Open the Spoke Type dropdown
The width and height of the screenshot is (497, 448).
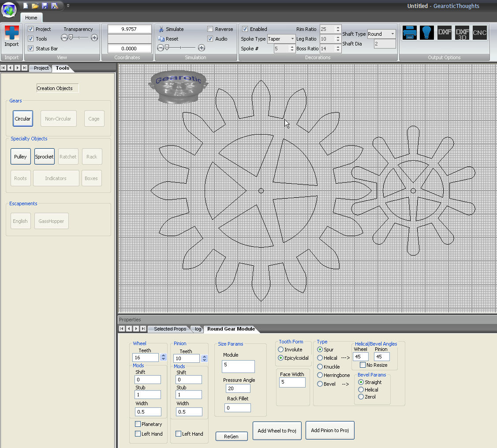292,39
